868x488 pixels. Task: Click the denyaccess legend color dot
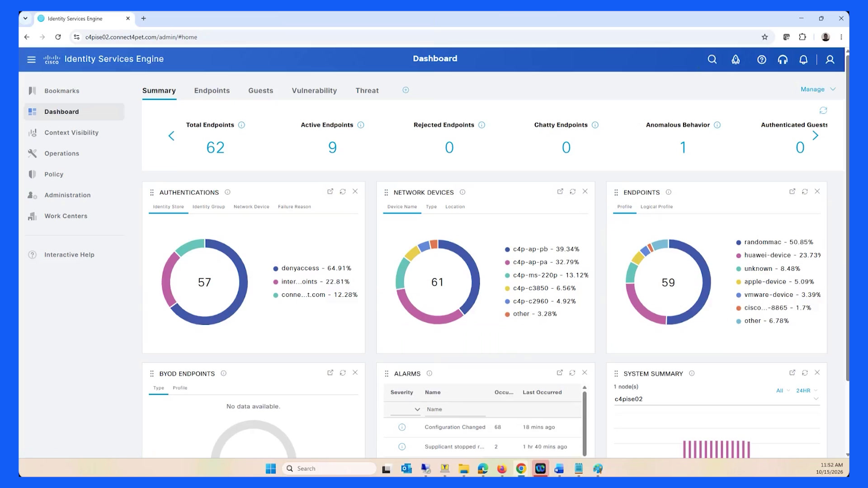point(276,268)
